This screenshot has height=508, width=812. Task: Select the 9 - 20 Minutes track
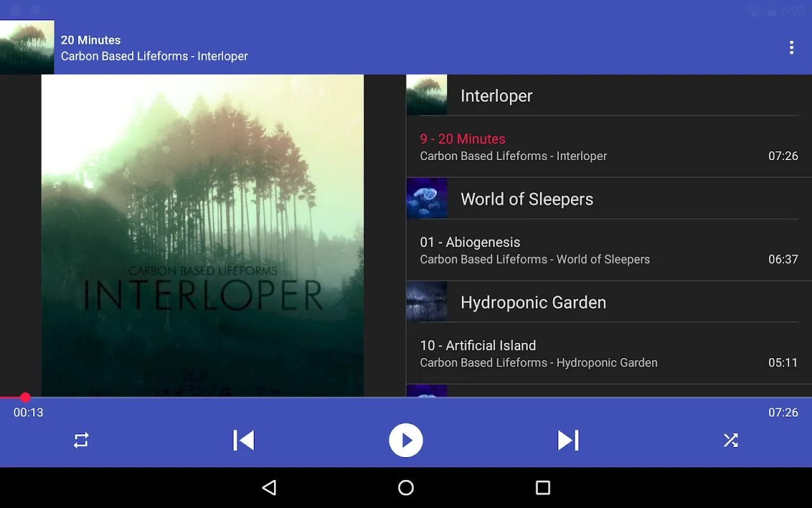click(x=609, y=147)
